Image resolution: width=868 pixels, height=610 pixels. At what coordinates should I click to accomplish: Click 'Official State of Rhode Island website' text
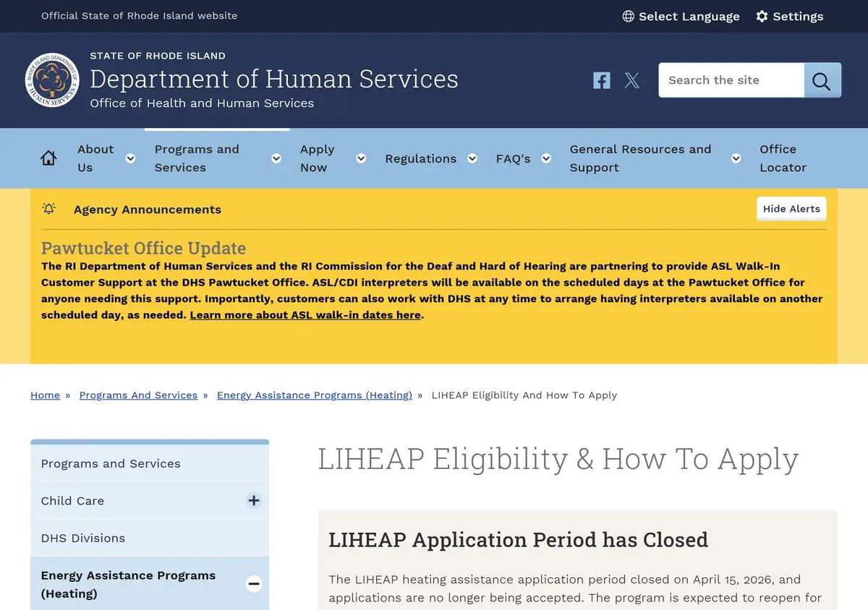(139, 16)
